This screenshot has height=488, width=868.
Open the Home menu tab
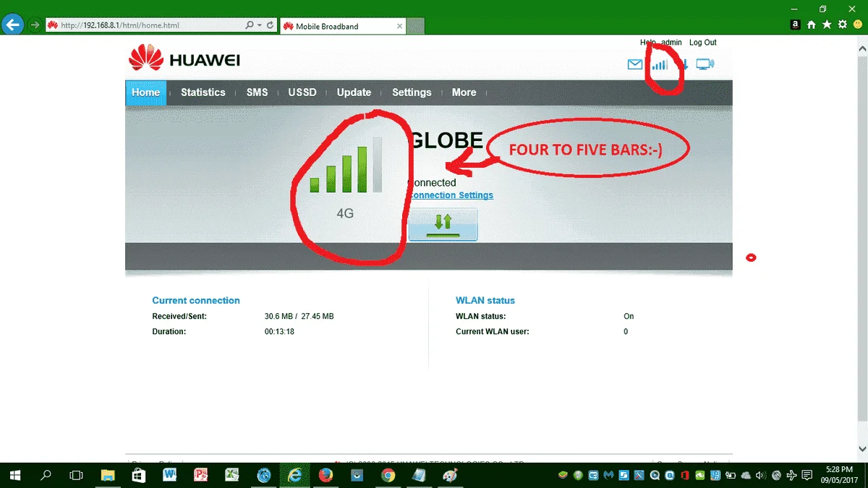click(x=146, y=93)
